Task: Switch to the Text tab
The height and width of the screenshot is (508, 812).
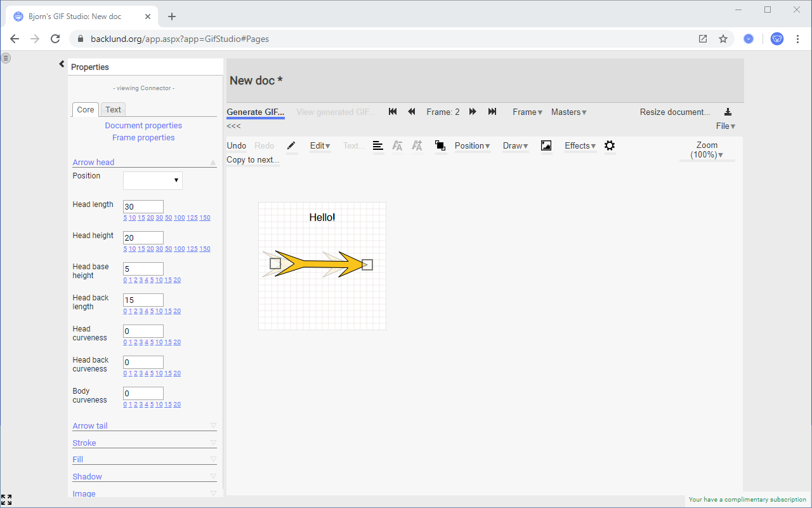Action: (x=113, y=109)
